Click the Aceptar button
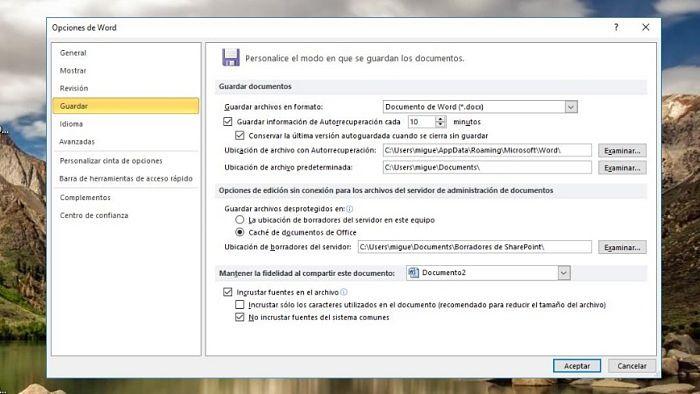Viewport: 700px width, 394px height. pos(577,366)
